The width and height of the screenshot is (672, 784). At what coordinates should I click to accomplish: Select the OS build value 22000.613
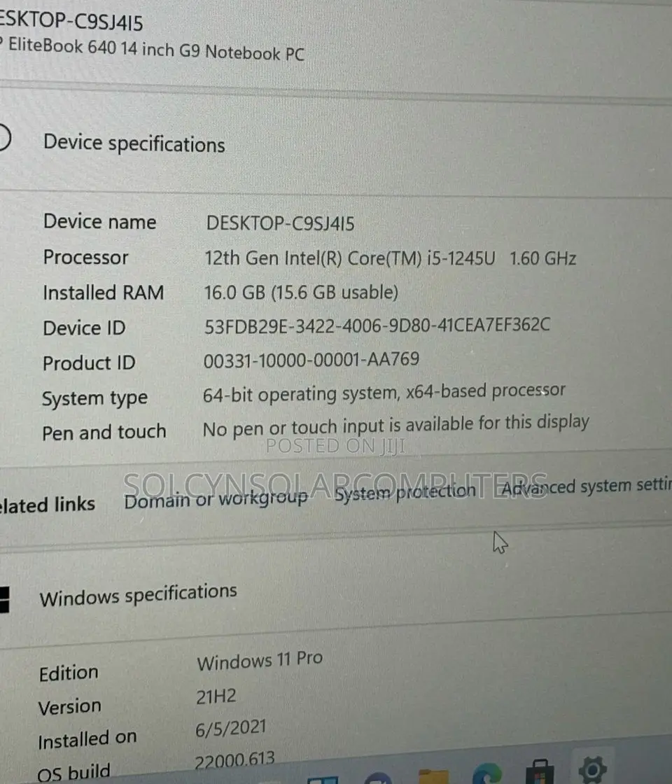pos(234,762)
